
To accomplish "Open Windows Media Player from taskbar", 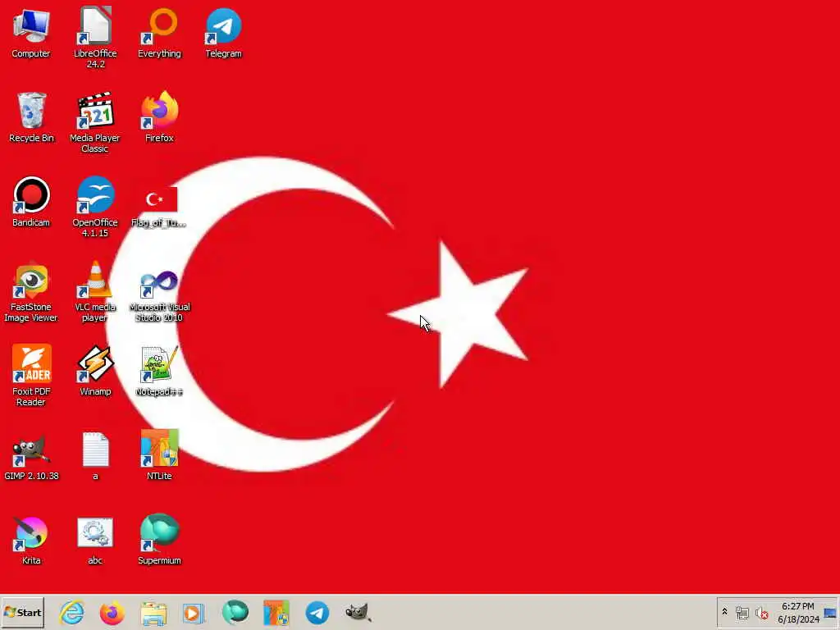I will click(194, 612).
